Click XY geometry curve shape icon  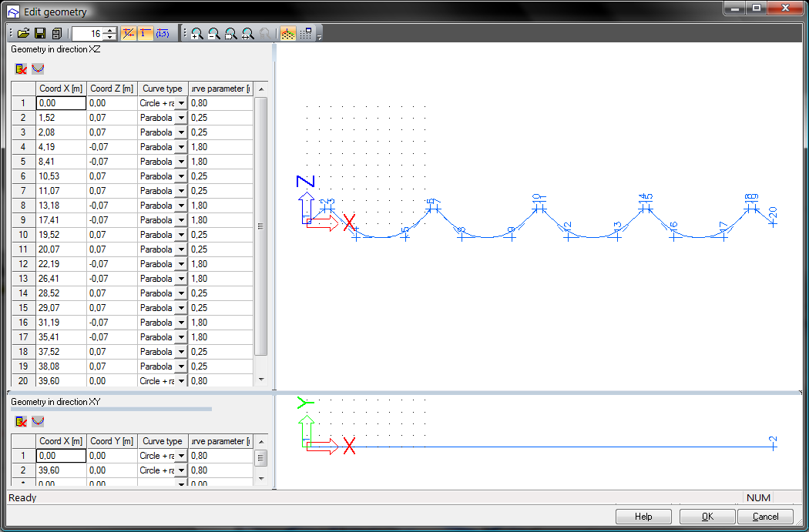pyautogui.click(x=38, y=421)
